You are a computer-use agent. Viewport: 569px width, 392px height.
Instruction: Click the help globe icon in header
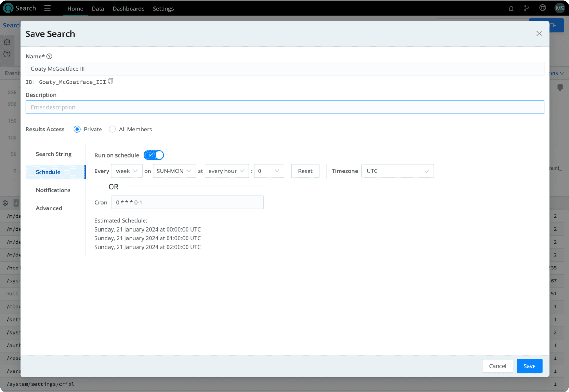pos(542,8)
